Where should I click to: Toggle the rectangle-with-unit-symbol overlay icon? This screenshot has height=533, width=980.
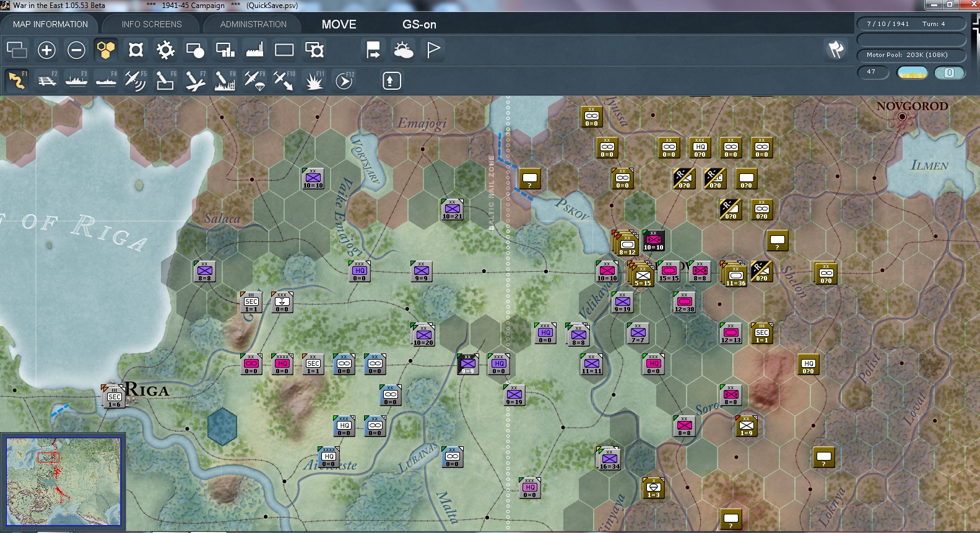314,50
